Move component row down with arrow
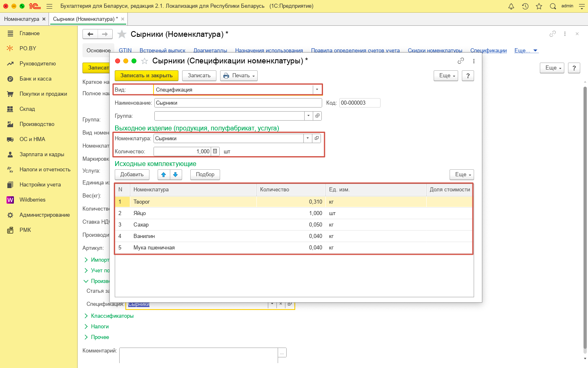The image size is (588, 368). pyautogui.click(x=176, y=175)
